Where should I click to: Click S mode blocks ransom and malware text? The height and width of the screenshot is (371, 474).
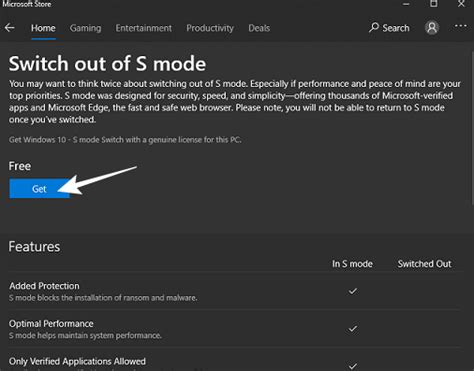pyautogui.click(x=103, y=298)
